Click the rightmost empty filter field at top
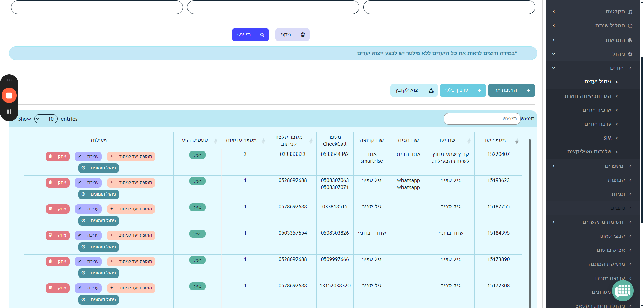The image size is (644, 308). click(449, 7)
